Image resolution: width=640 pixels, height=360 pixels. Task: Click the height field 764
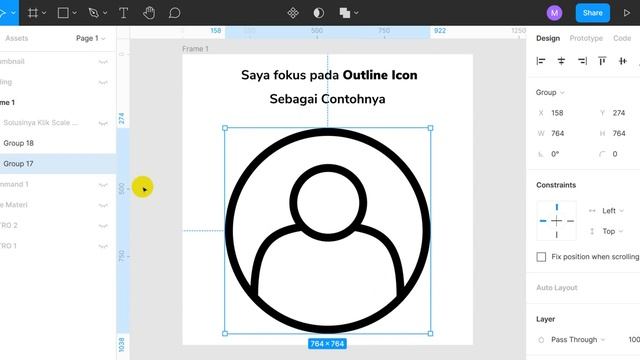[x=619, y=133]
